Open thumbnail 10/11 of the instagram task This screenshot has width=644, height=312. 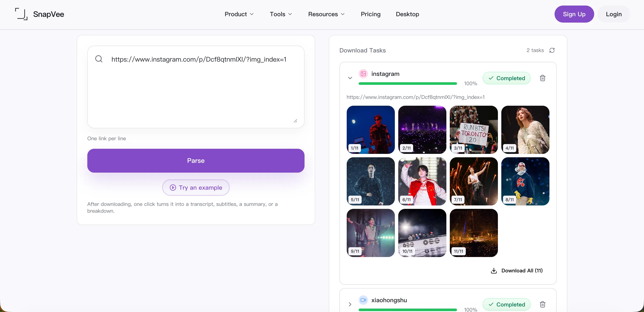coord(422,233)
